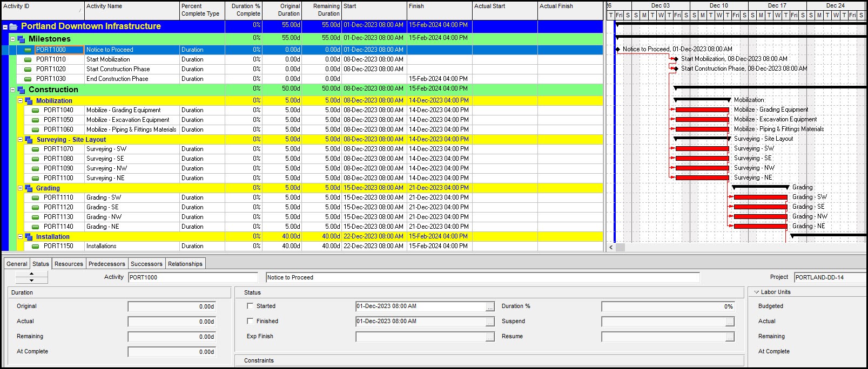Collapse the Grading WBS group
868x369 pixels.
pos(21,188)
